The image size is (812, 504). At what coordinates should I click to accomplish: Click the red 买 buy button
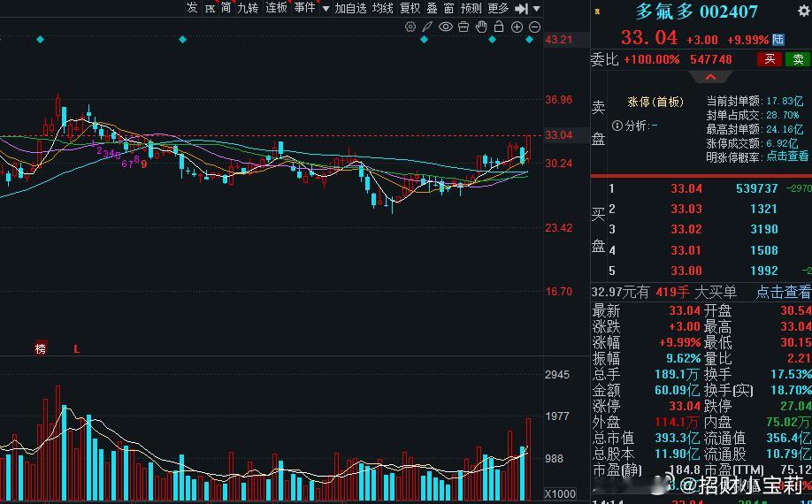tap(770, 59)
